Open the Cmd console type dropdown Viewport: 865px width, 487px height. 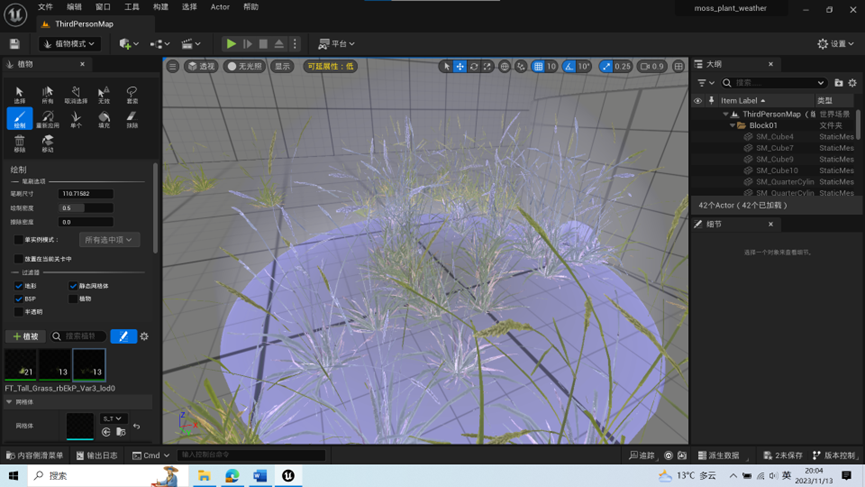[151, 455]
